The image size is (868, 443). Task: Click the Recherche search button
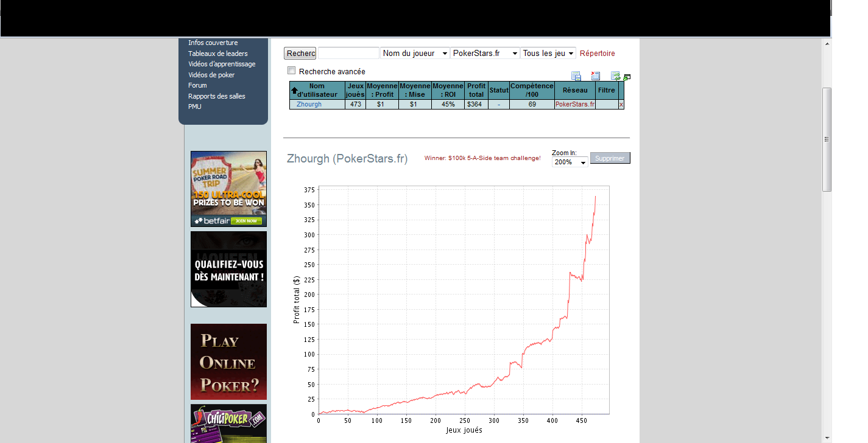pyautogui.click(x=300, y=54)
